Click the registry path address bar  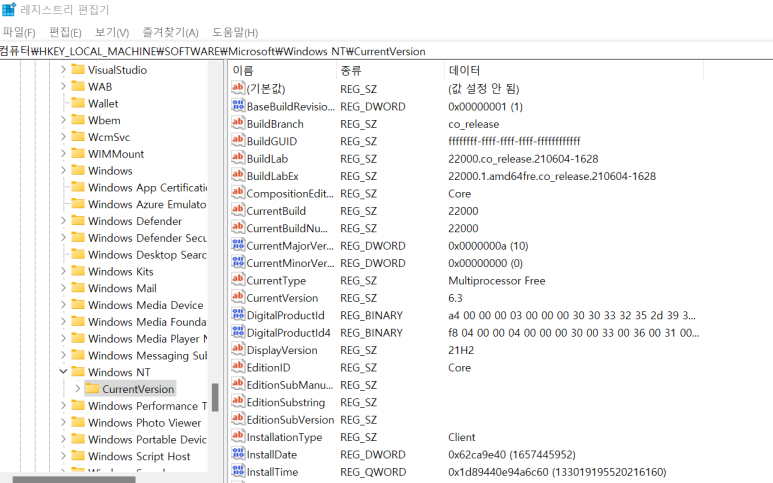click(386, 51)
